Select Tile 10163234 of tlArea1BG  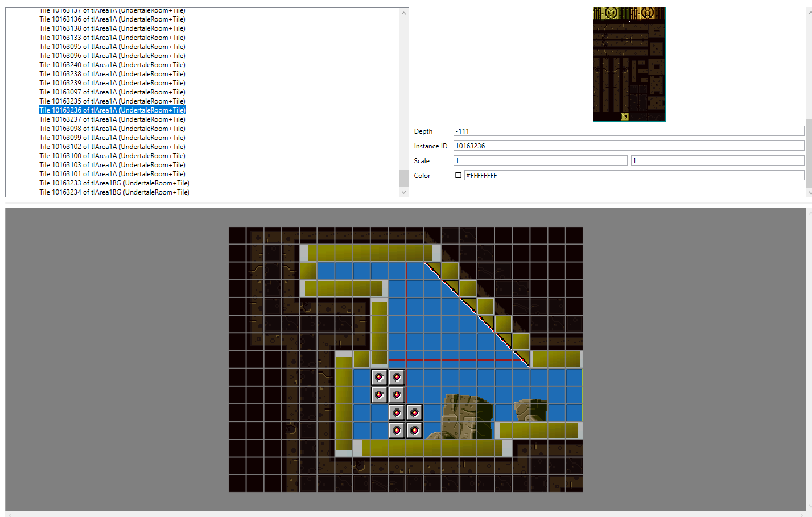tap(114, 192)
